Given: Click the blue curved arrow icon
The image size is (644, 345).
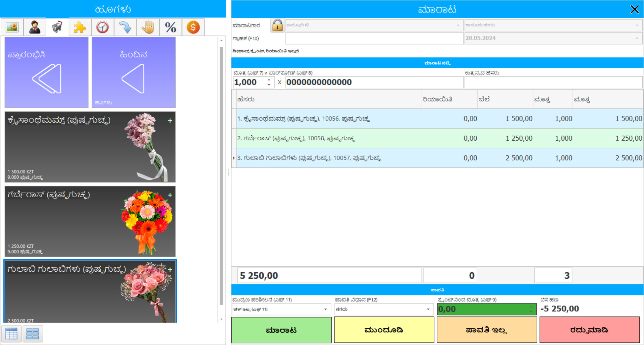Looking at the screenshot, I should pyautogui.click(x=125, y=27).
